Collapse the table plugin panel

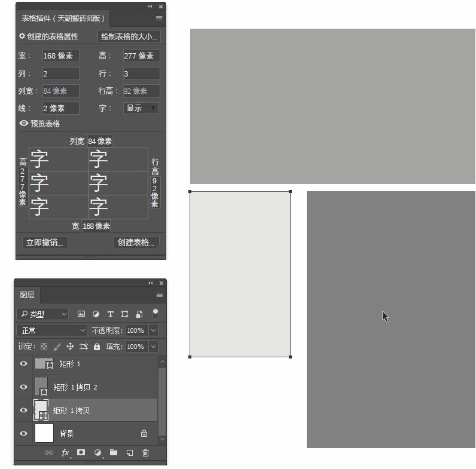point(150,7)
